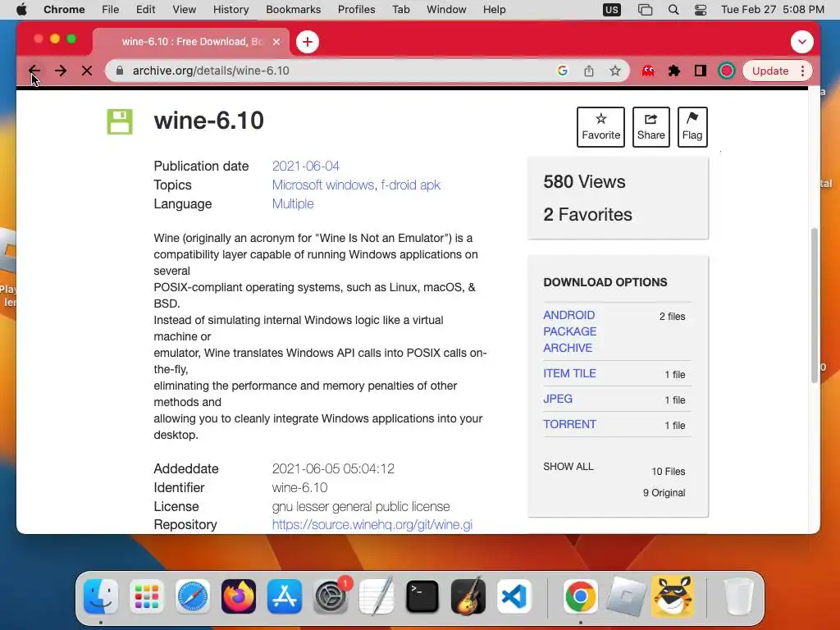Open the f-droid apk topic link
Viewport: 840px width, 630px height.
coord(411,185)
